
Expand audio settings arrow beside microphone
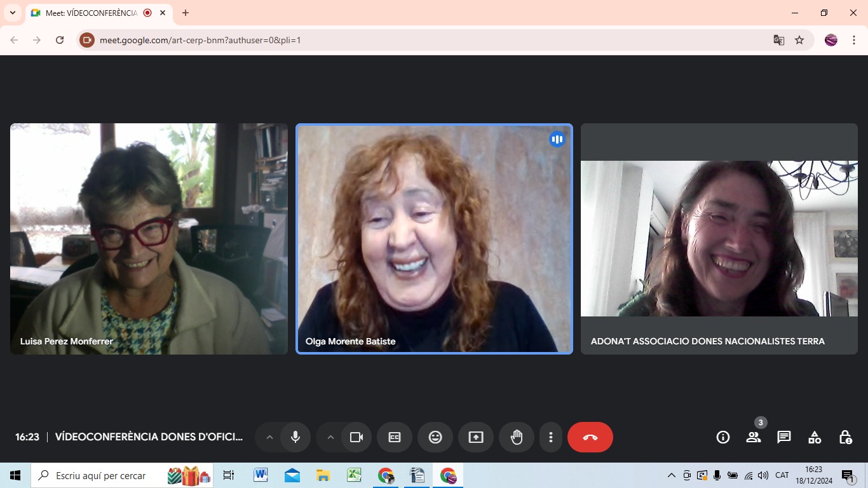tap(269, 437)
